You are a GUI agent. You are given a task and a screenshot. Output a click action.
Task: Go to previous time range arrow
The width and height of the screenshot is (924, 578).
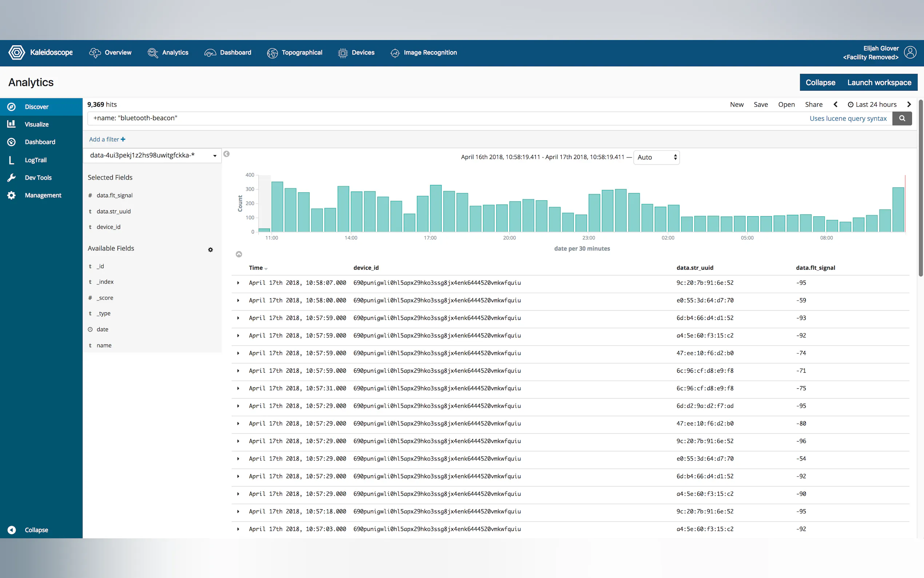(x=835, y=104)
